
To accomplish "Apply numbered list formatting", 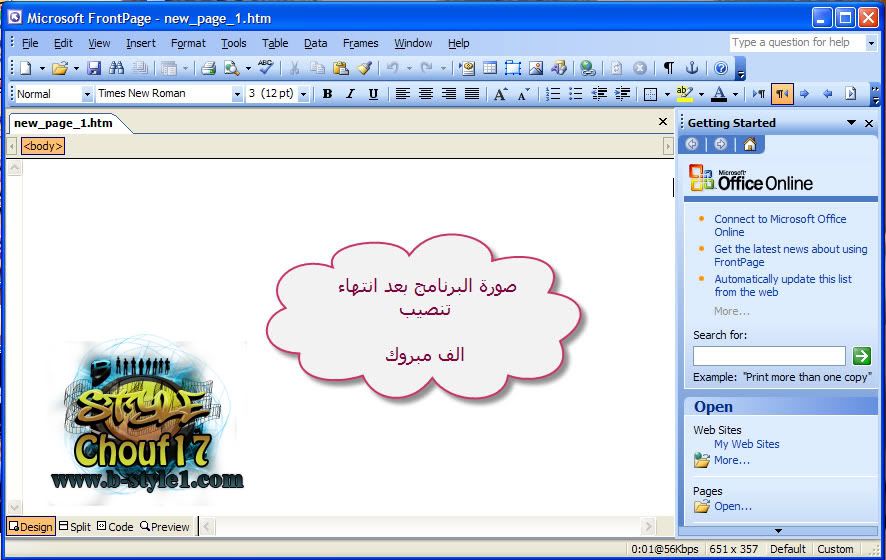I will [x=553, y=94].
